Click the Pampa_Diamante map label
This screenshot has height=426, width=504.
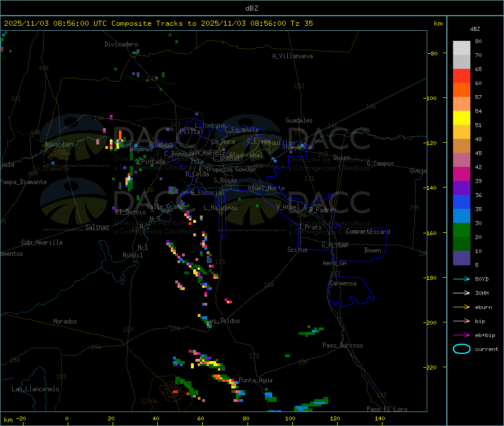(23, 182)
